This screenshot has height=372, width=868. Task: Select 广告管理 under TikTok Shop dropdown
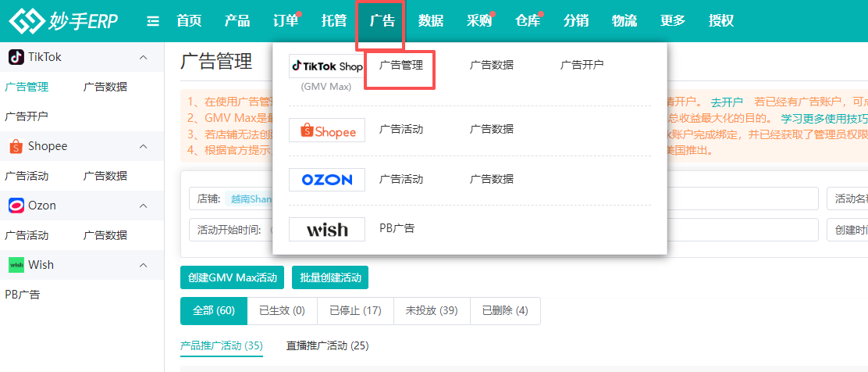tap(401, 66)
